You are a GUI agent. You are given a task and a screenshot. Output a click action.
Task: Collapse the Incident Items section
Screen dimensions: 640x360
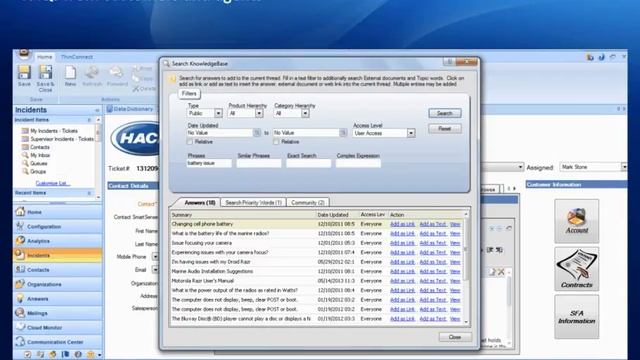tap(89, 120)
